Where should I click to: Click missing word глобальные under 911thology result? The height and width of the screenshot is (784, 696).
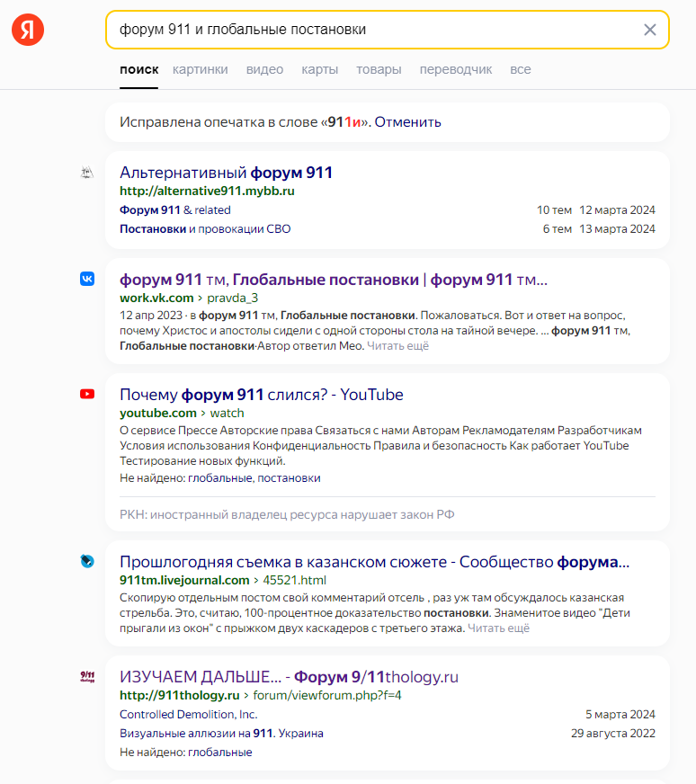220,753
